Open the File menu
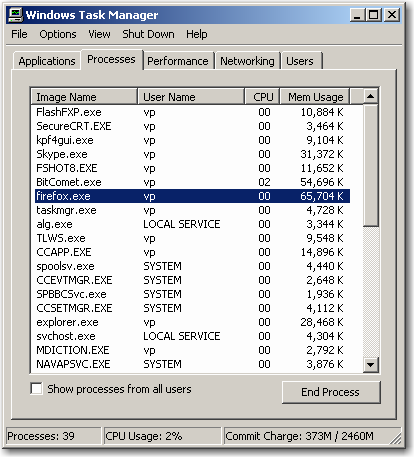This screenshot has width=414, height=457. click(x=19, y=34)
